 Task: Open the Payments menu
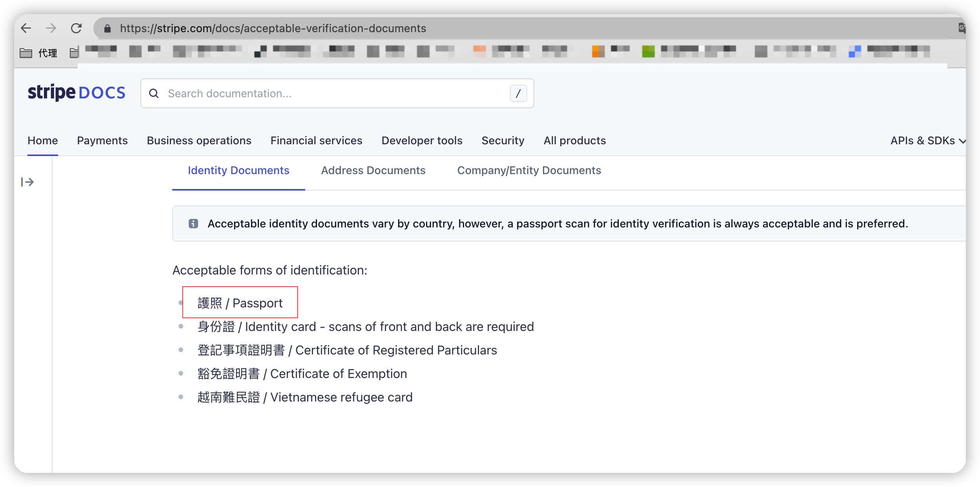tap(102, 140)
